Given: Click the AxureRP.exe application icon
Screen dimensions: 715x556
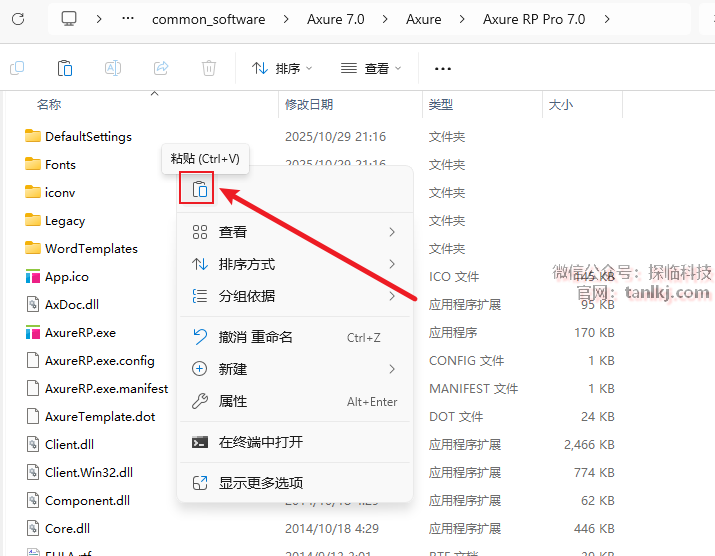Looking at the screenshot, I should pos(33,333).
